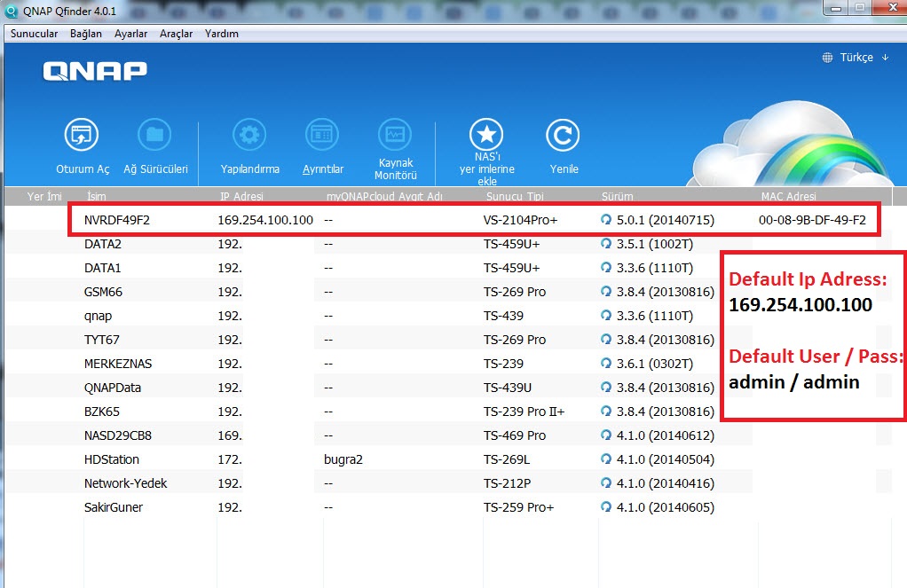907x588 pixels.
Task: Click the update icon beside version 5.0.1
Action: [606, 220]
